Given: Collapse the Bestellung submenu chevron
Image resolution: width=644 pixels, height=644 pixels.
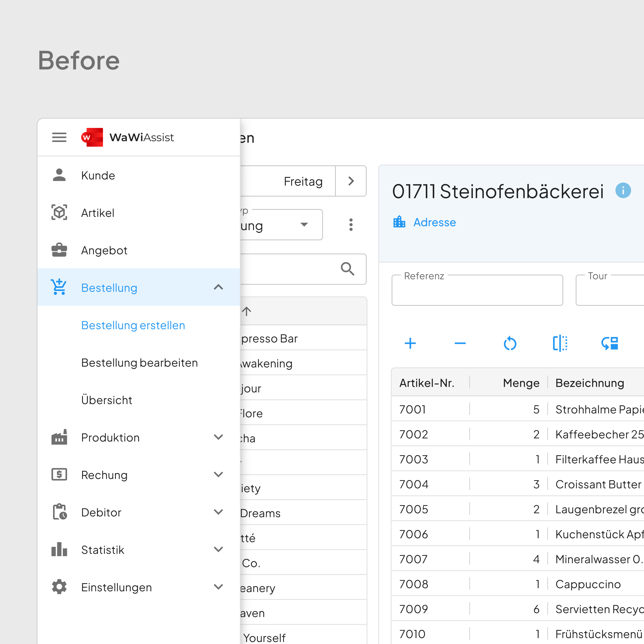Looking at the screenshot, I should click(x=218, y=287).
